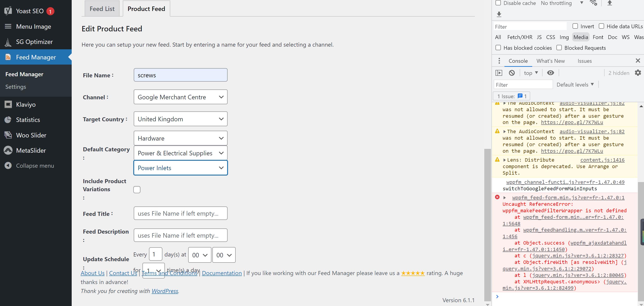Open the Channel dropdown
The height and width of the screenshot is (306, 644).
click(x=181, y=97)
